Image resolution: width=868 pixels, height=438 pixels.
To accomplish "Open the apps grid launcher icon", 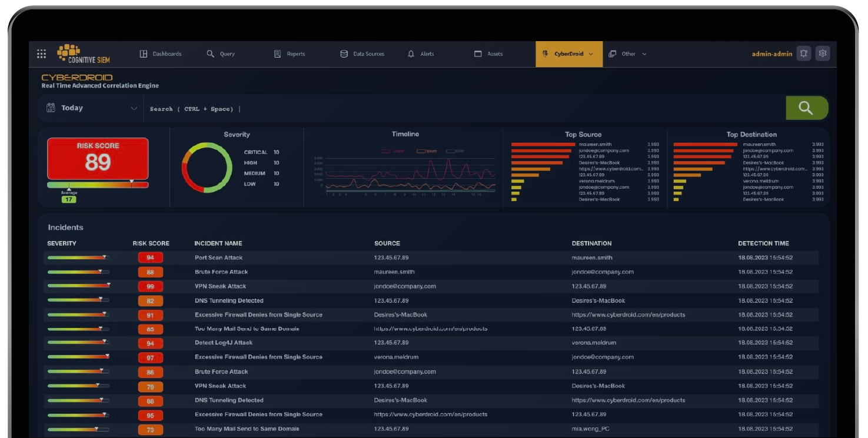I will pos(41,54).
